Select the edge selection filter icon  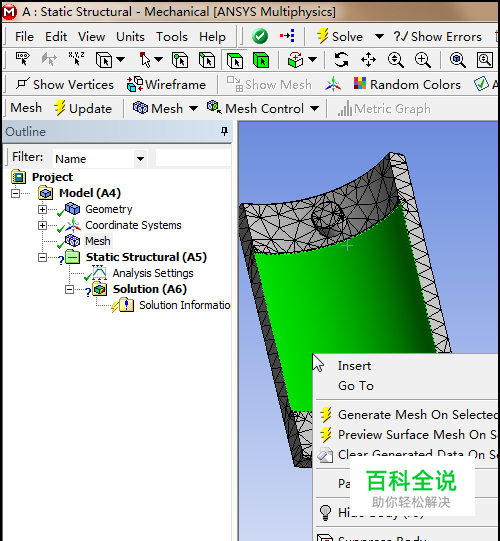click(207, 60)
